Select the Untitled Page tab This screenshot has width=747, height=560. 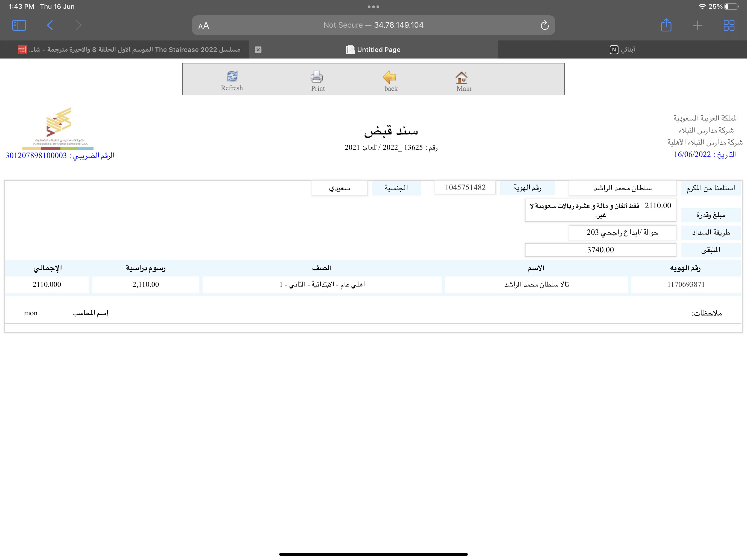point(373,50)
